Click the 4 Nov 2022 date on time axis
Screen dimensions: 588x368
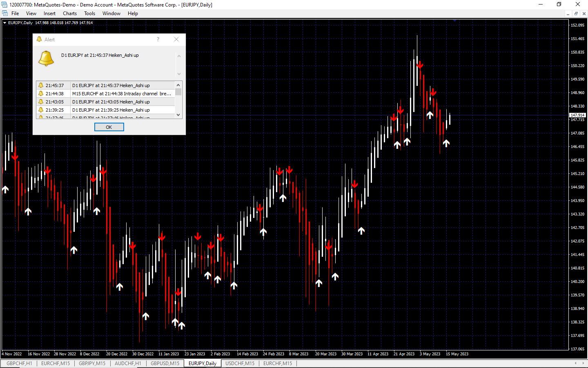coord(12,354)
